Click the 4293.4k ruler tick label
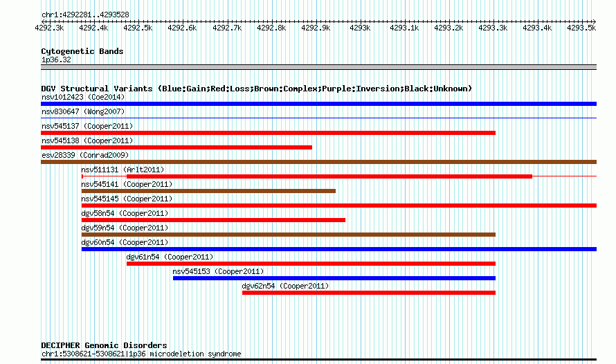The width and height of the screenshot is (616, 364). [x=537, y=28]
